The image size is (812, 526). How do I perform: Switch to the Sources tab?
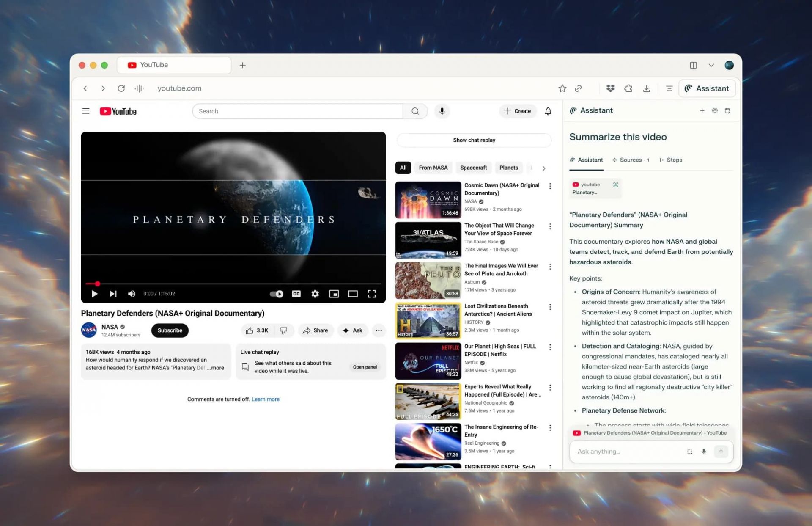[630, 160]
